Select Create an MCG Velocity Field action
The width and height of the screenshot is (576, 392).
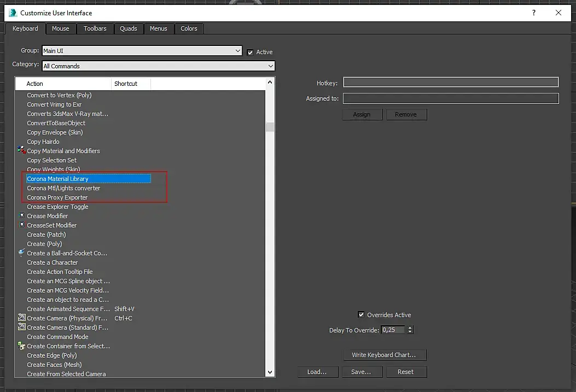(68, 290)
